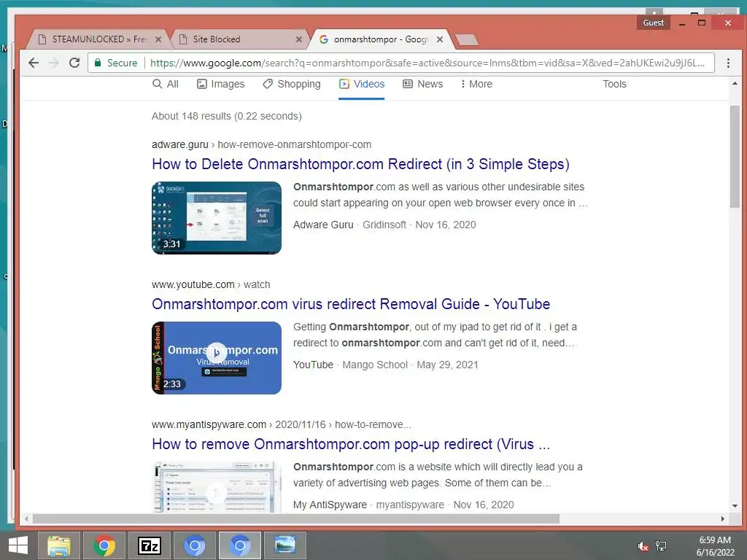
Task: Expand the More search options menu
Action: click(x=476, y=85)
